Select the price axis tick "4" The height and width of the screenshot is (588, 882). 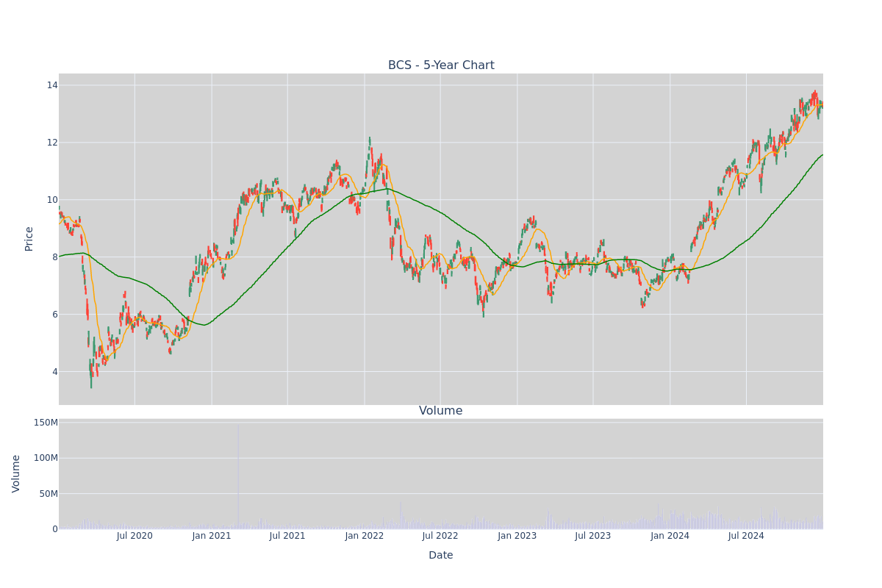pyautogui.click(x=54, y=372)
